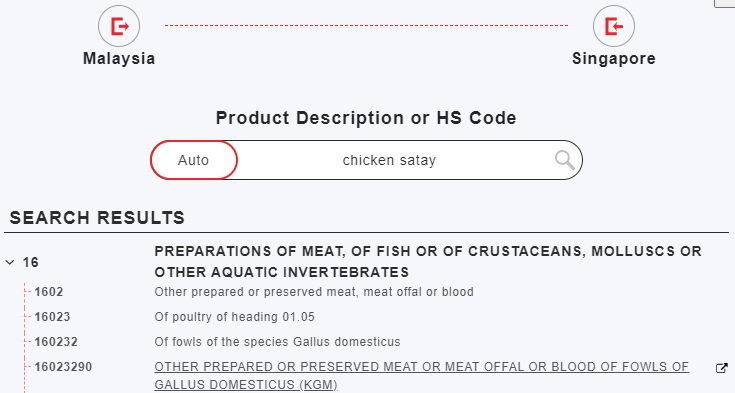This screenshot has height=393, width=735.
Task: Click the Malaysia country label
Action: (119, 59)
